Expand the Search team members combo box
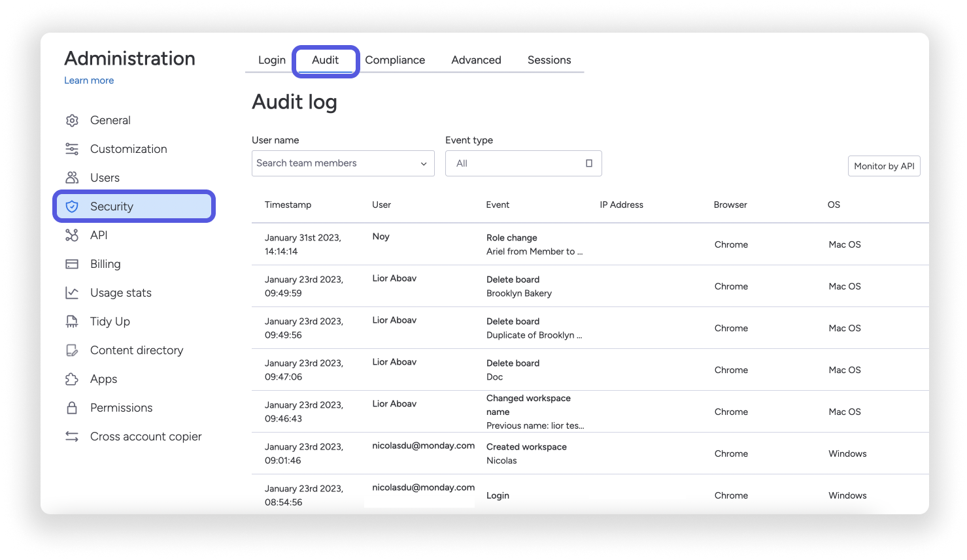 tap(343, 163)
